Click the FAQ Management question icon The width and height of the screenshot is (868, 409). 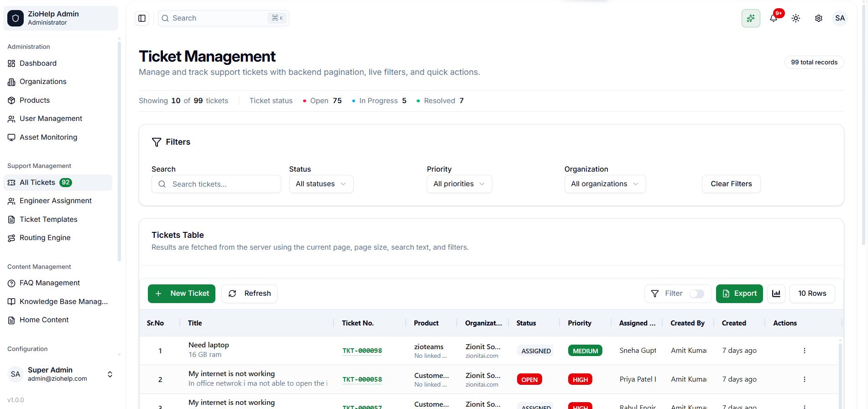11,283
